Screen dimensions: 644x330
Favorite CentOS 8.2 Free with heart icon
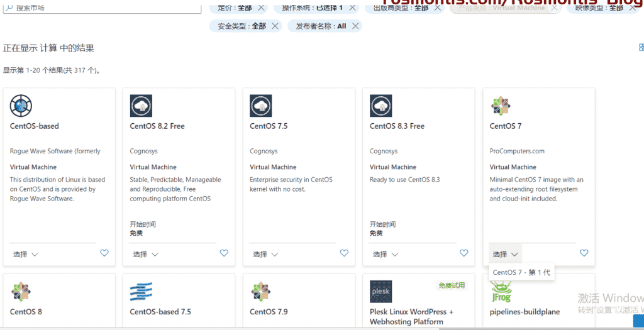click(224, 253)
